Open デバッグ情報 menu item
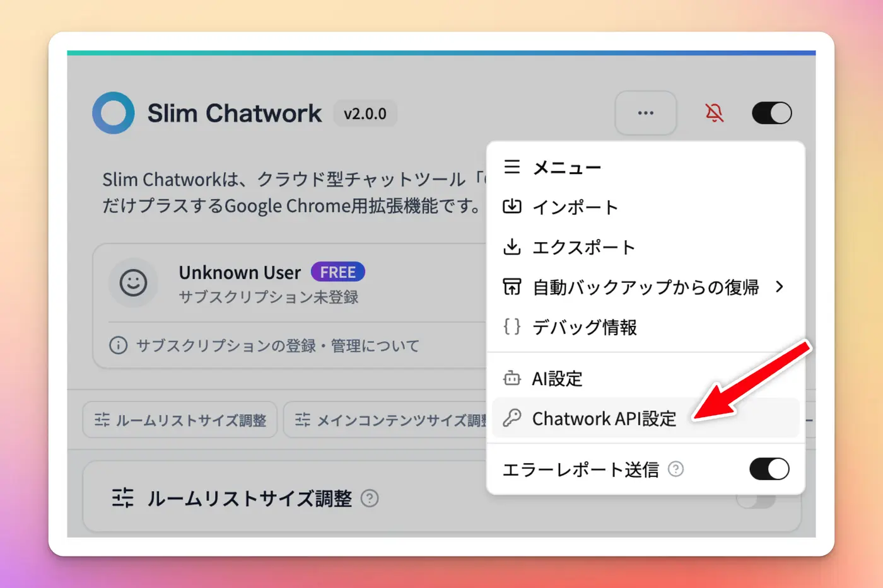The width and height of the screenshot is (883, 588). coord(646,327)
